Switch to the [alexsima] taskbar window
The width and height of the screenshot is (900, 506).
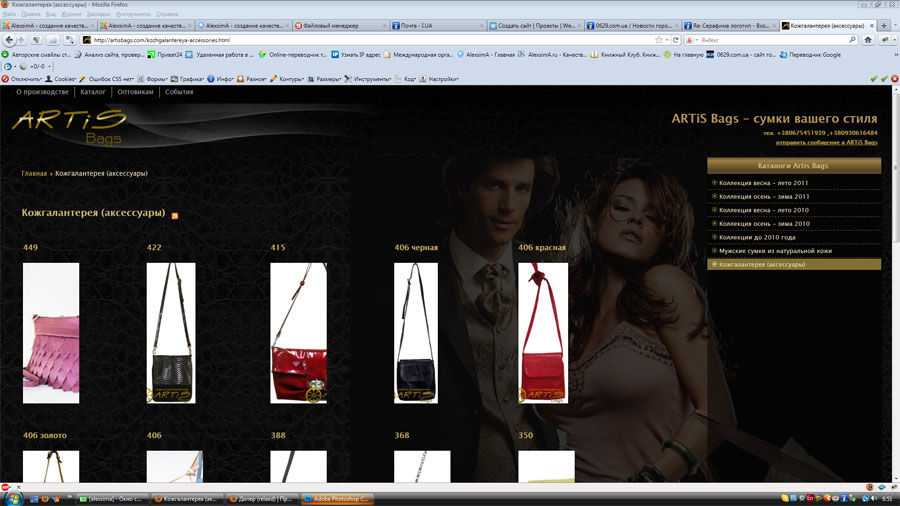[112, 499]
